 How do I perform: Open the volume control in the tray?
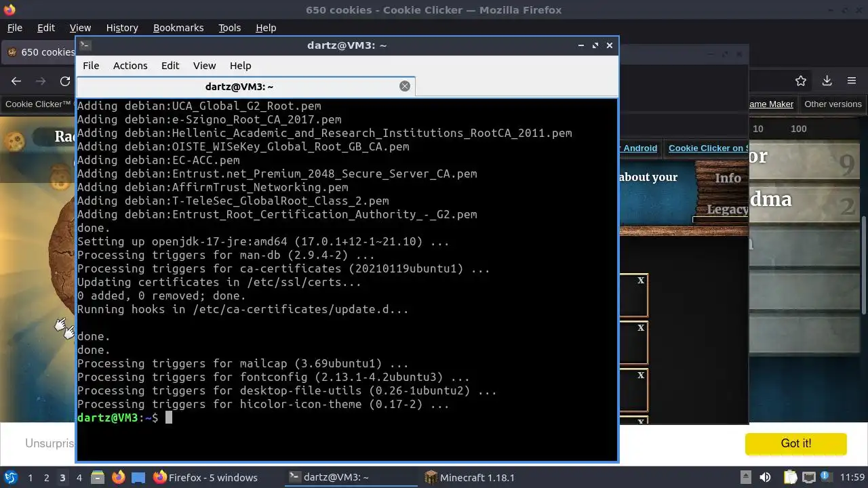point(765,477)
